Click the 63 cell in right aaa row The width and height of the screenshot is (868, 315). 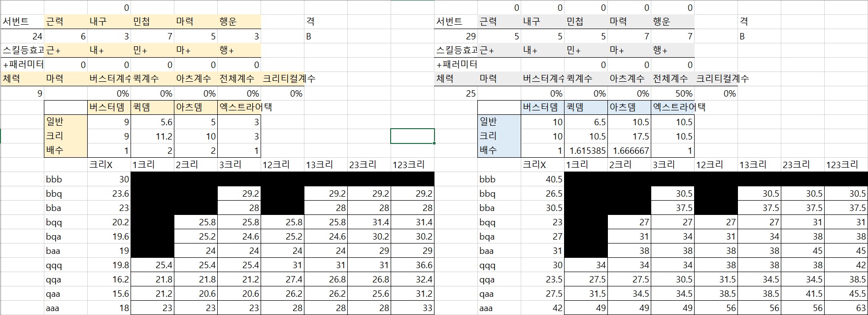coord(846,308)
